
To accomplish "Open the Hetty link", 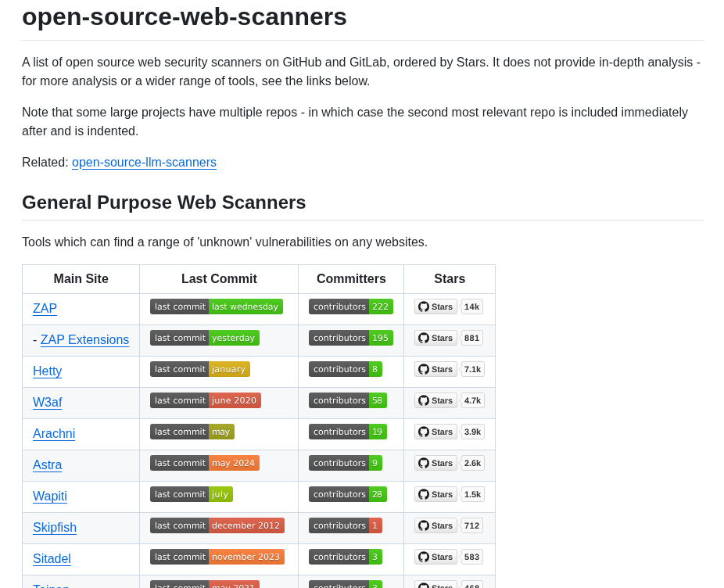I will coord(47,371).
